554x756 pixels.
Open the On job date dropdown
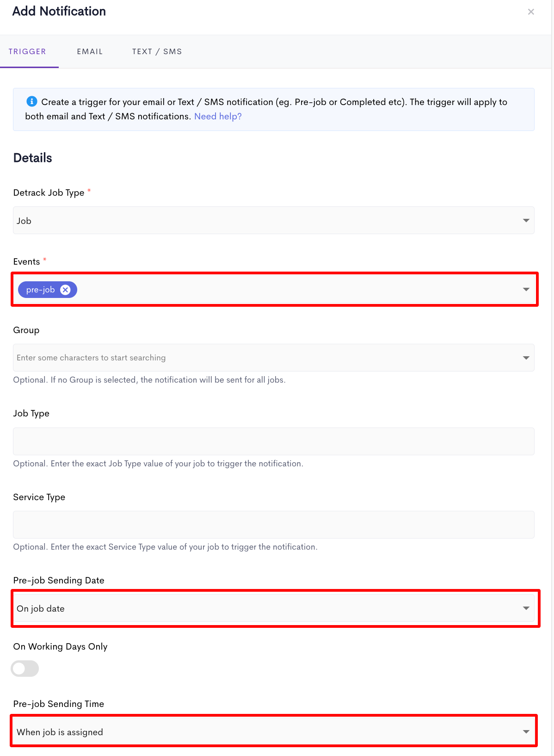tap(274, 608)
